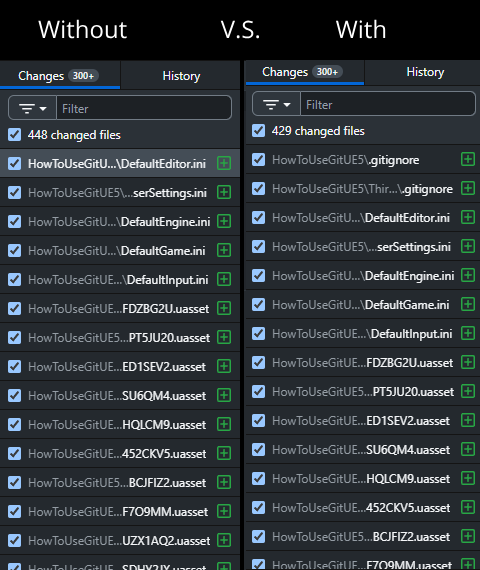
Task: Click added icon for PT5JU20.uasset in Without panel
Action: pos(224,337)
